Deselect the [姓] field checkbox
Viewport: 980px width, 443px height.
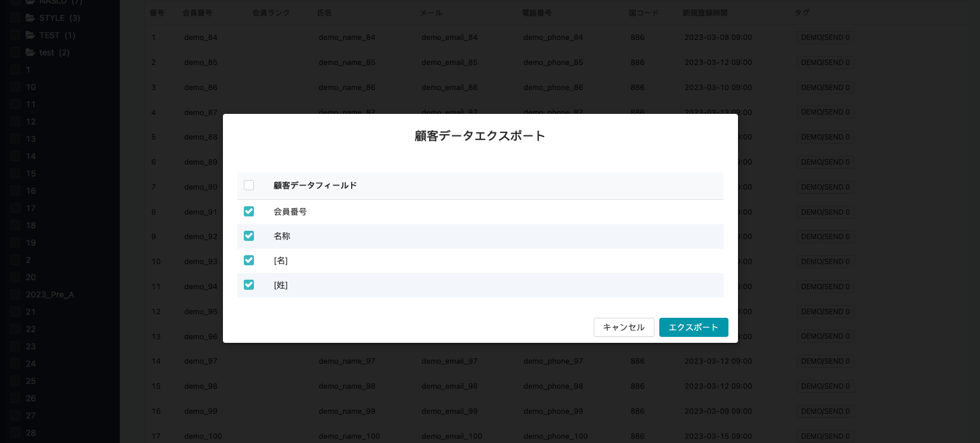pos(249,285)
